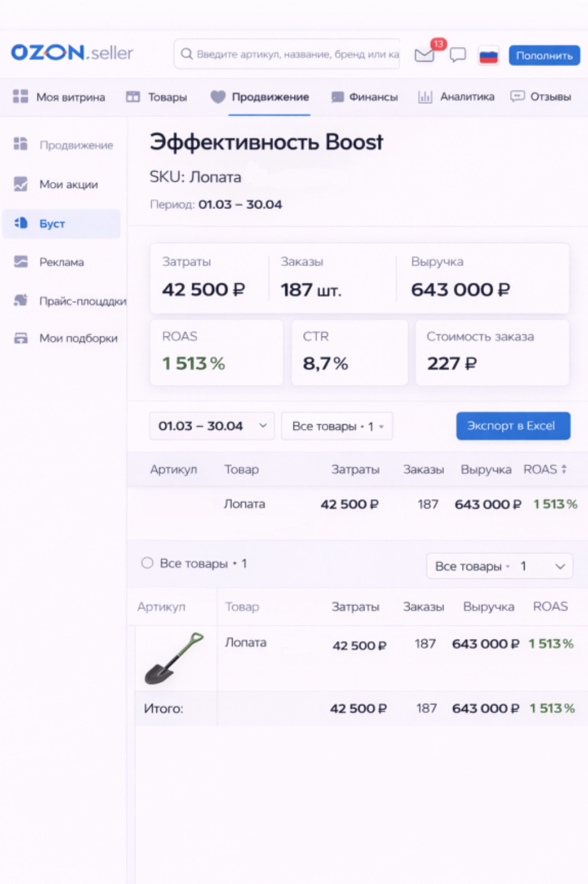The width and height of the screenshot is (588, 884).
Task: Open the Все товары filter next to period
Action: (x=337, y=426)
